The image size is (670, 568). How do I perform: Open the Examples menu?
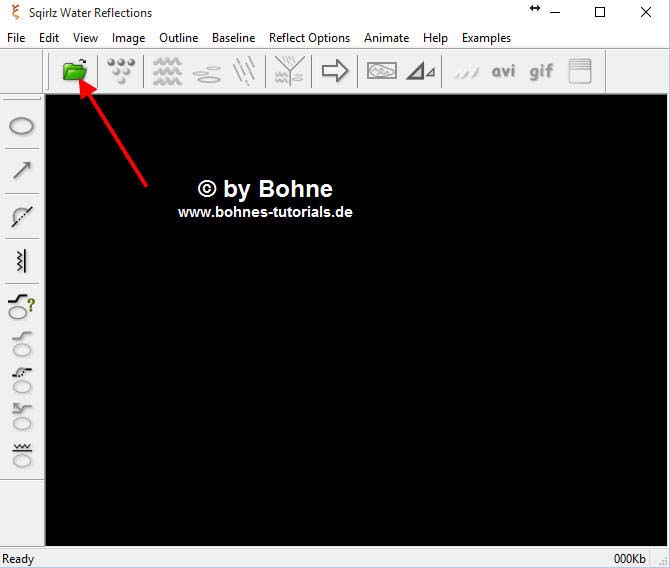click(x=486, y=38)
